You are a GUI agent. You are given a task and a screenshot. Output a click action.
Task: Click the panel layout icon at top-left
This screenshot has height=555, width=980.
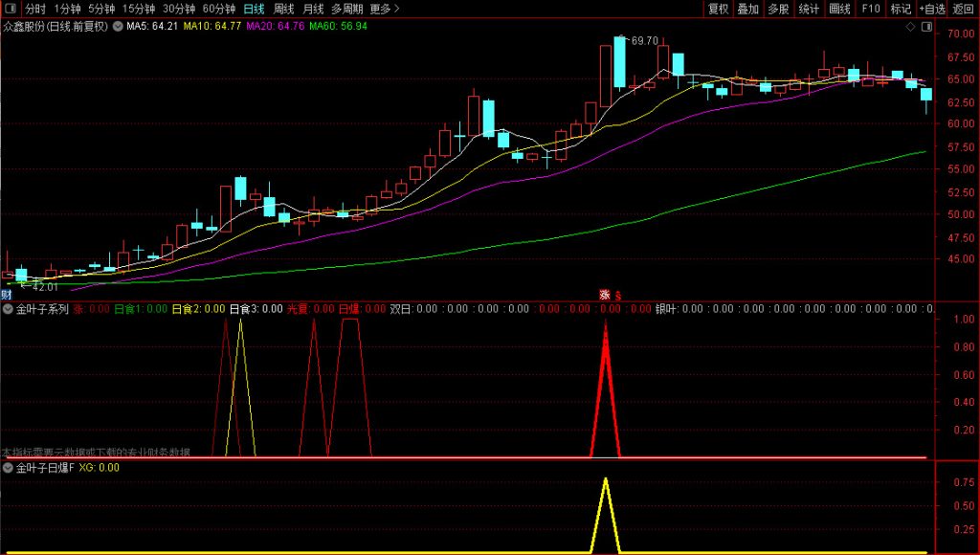point(10,9)
